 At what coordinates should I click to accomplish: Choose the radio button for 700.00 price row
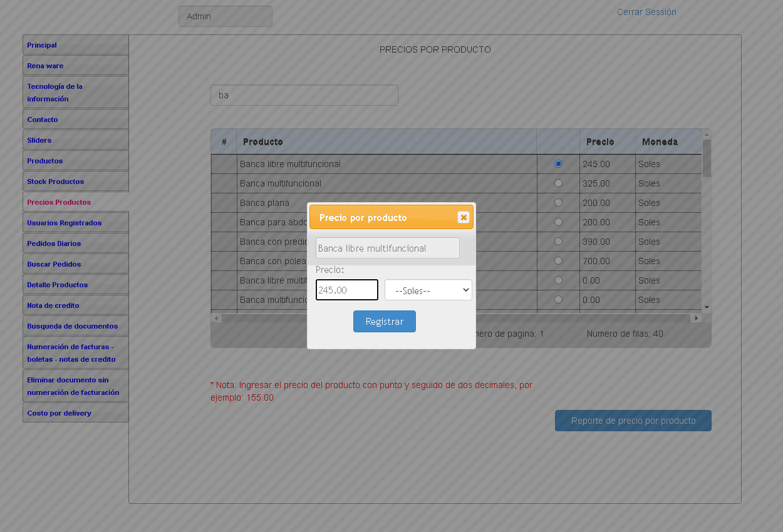point(558,261)
